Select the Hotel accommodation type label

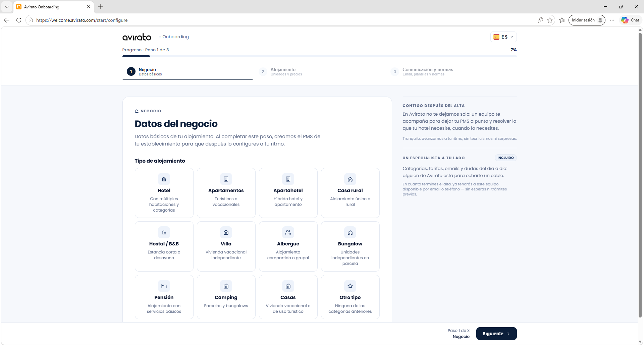[x=164, y=190]
